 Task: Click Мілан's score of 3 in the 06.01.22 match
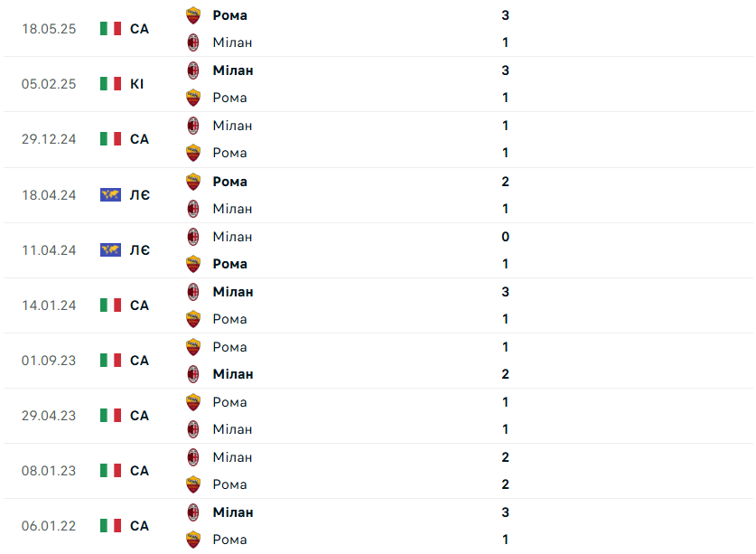point(505,512)
